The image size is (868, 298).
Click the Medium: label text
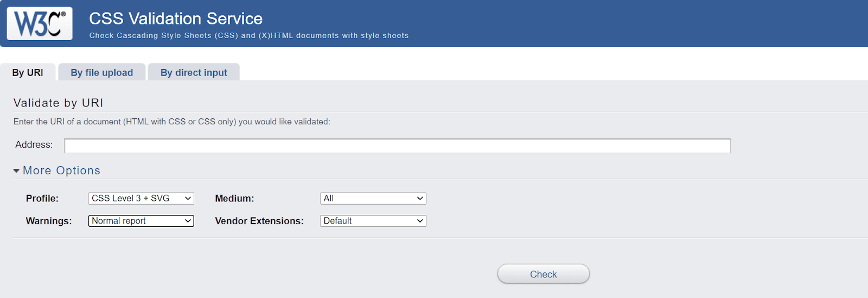tap(234, 199)
